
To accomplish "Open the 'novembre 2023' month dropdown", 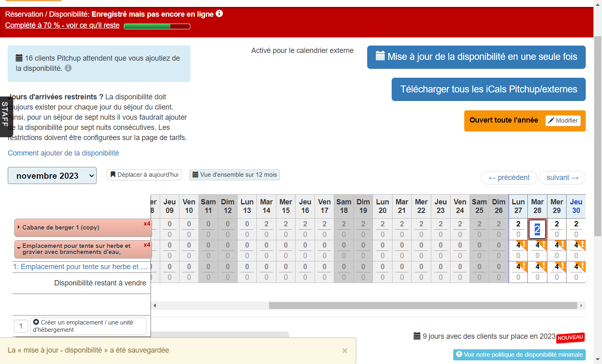I will click(x=52, y=175).
